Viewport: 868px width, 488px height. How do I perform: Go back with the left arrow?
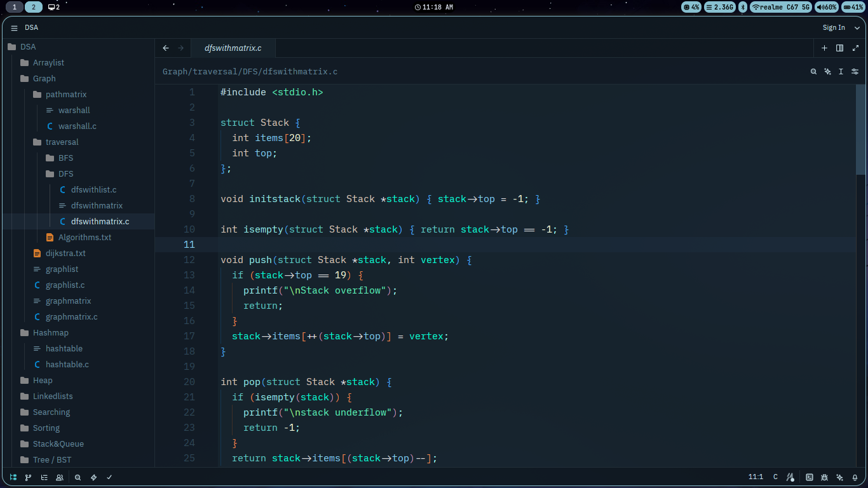(x=166, y=48)
